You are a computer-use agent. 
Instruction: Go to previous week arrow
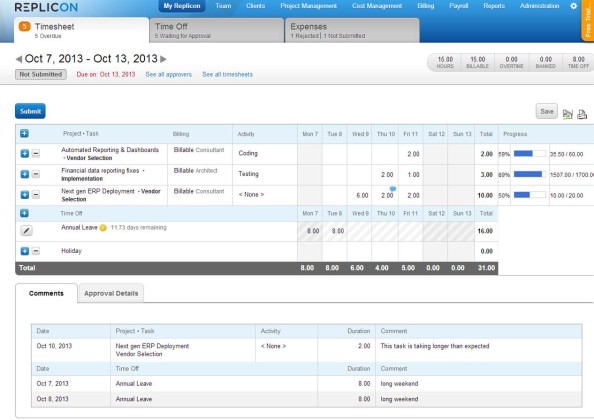[19, 59]
